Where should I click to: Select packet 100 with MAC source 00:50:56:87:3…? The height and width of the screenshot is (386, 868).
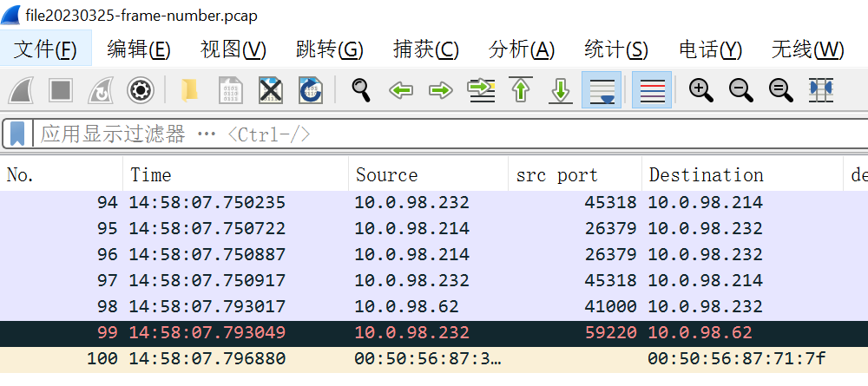click(434, 358)
